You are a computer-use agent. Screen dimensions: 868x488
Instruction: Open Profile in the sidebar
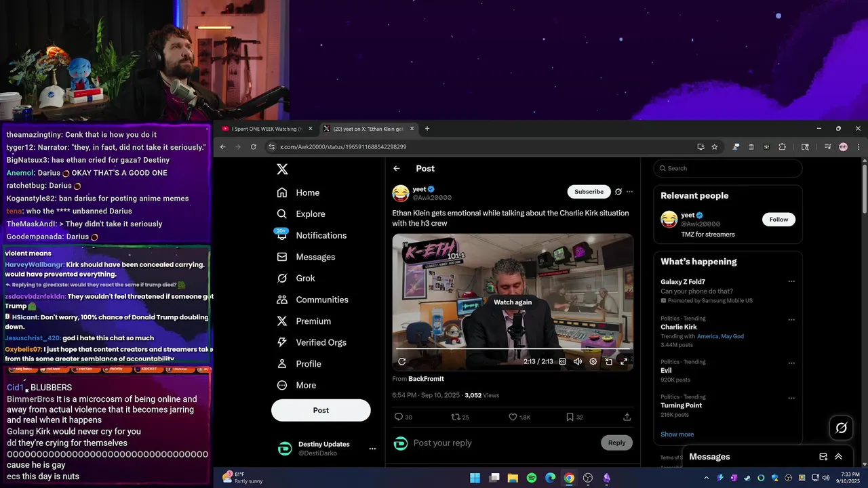[299, 364]
